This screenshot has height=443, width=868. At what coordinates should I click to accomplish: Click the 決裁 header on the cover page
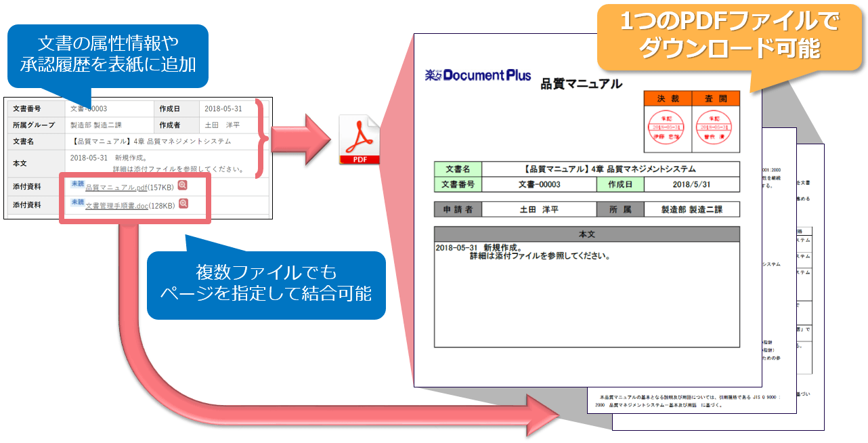click(x=668, y=98)
